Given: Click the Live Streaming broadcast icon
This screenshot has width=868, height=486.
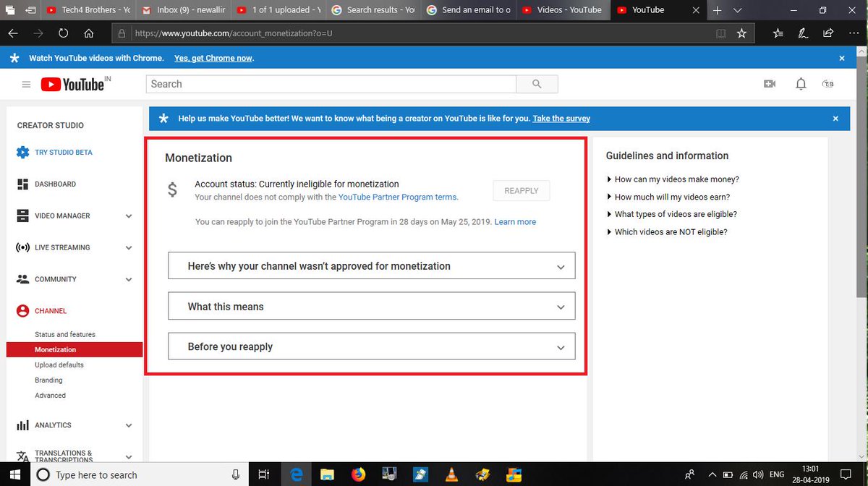Looking at the screenshot, I should (22, 247).
